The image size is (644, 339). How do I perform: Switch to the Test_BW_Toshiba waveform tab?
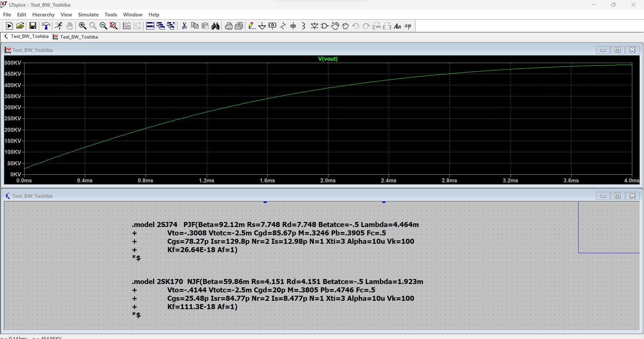pos(76,37)
